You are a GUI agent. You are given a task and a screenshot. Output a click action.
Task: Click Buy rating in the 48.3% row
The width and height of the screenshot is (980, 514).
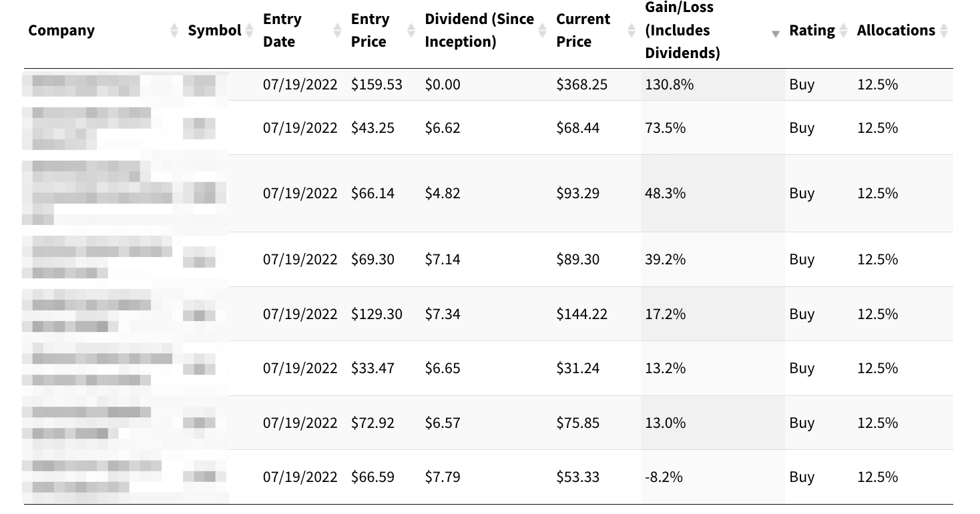pyautogui.click(x=802, y=194)
